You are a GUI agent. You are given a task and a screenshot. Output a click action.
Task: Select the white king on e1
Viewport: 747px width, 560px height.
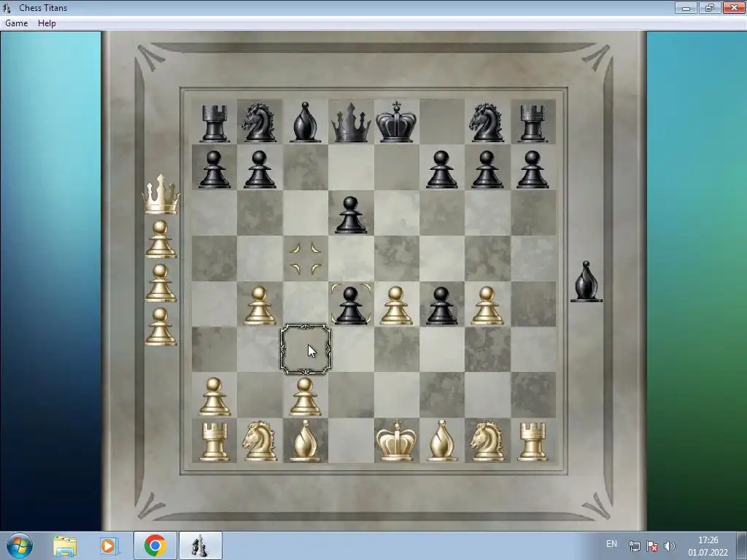point(396,440)
